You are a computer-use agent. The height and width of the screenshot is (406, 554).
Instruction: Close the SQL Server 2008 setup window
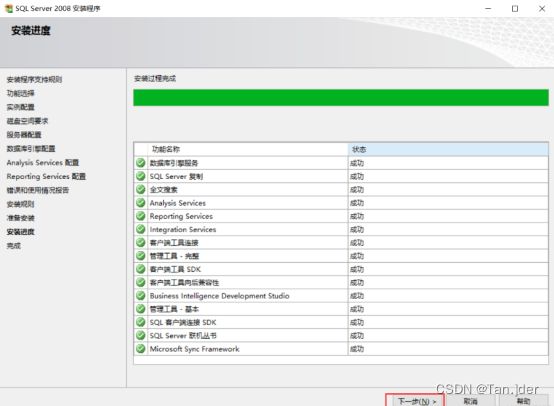542,8
